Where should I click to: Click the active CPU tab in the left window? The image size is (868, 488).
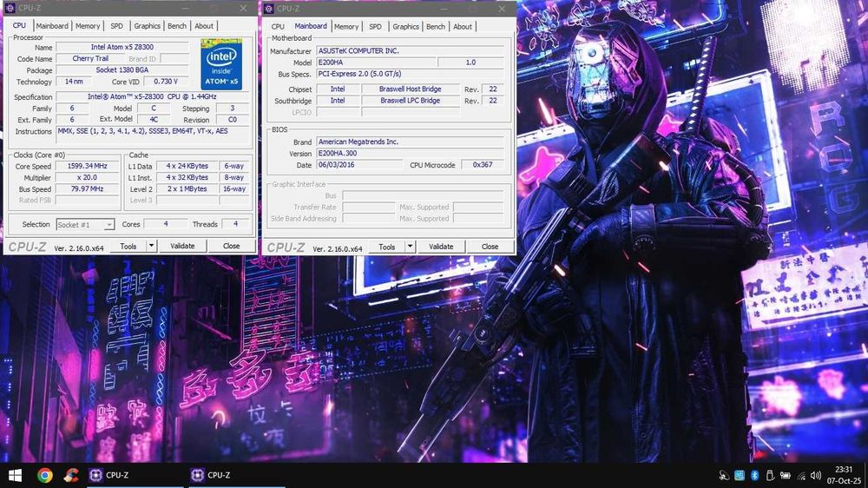tap(19, 25)
